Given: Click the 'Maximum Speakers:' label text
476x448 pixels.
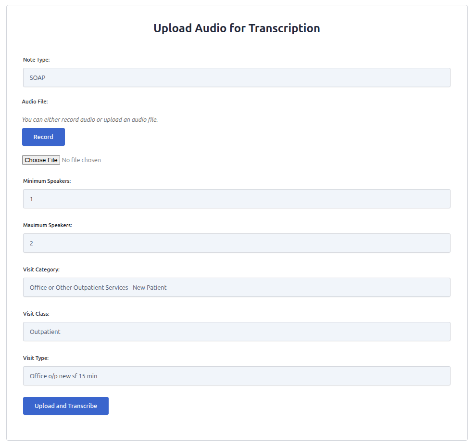Looking at the screenshot, I should click(x=48, y=226).
